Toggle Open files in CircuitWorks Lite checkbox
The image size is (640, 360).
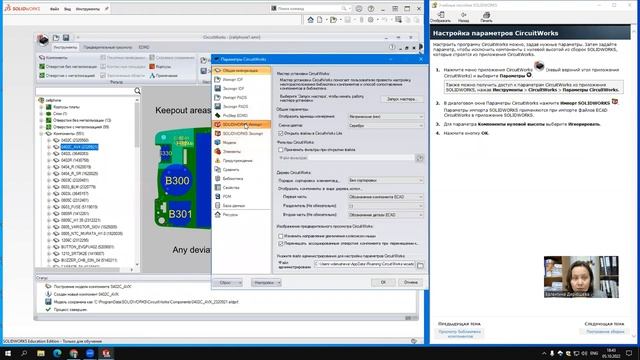point(280,133)
